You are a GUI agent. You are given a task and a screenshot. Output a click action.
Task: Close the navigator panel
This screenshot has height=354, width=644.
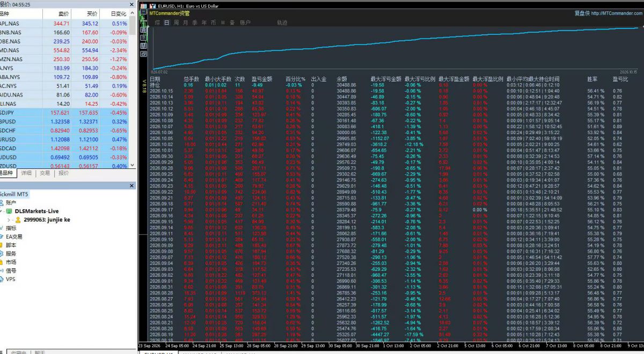(x=132, y=186)
